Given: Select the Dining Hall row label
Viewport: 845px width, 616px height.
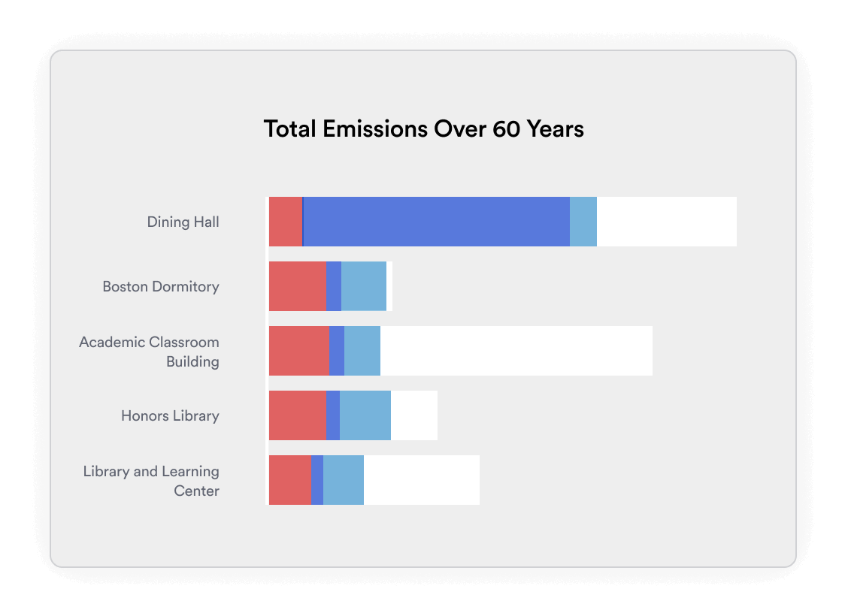Looking at the screenshot, I should (183, 222).
